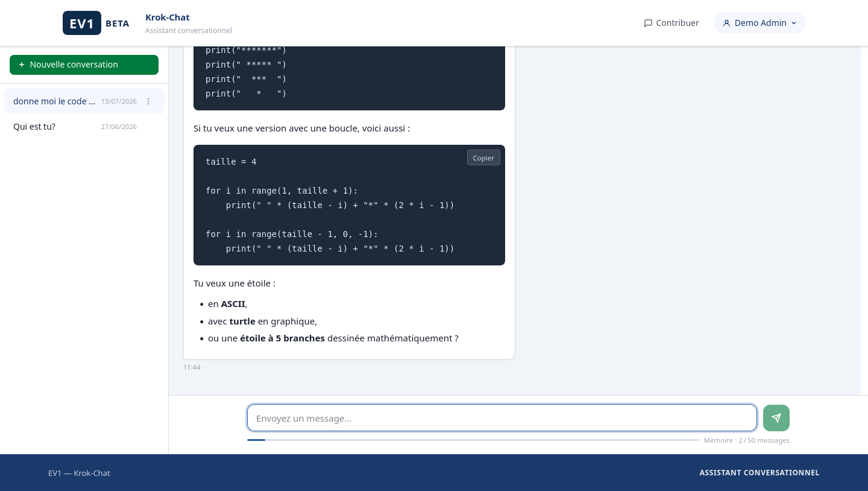The height and width of the screenshot is (491, 868).
Task: Click the 13/07/2026 conversation date
Action: [119, 101]
